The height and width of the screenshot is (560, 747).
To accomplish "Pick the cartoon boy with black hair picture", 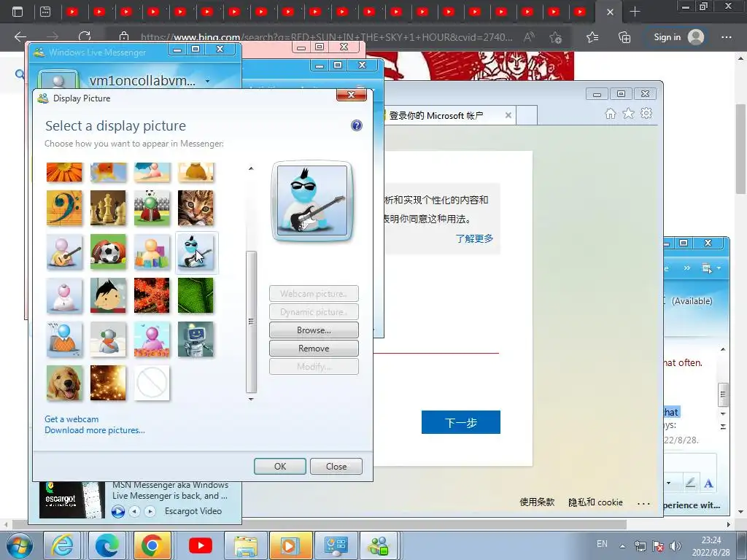I will [108, 296].
